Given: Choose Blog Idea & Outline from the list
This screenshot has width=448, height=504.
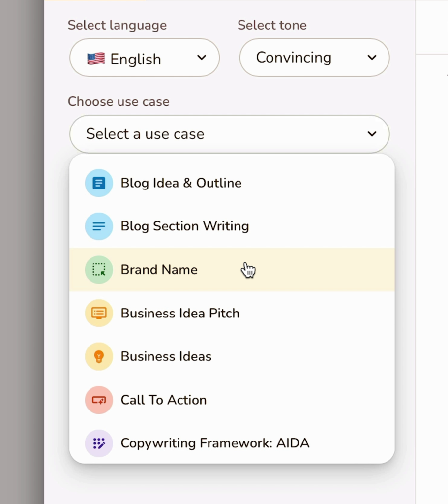Looking at the screenshot, I should [x=181, y=183].
